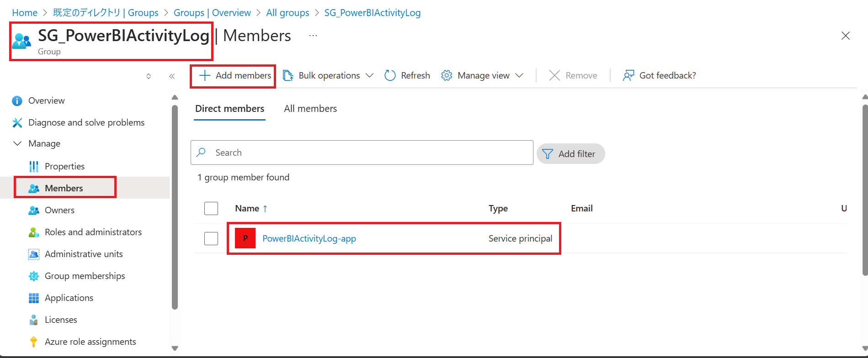Check the select-all checkbox in header
The width and height of the screenshot is (868, 358).
211,208
